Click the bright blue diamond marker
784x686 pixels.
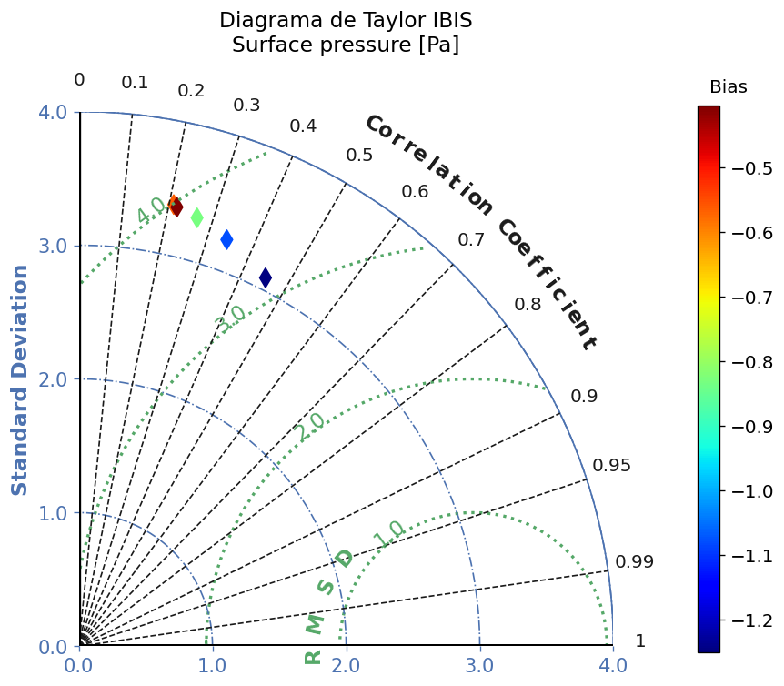click(x=226, y=239)
